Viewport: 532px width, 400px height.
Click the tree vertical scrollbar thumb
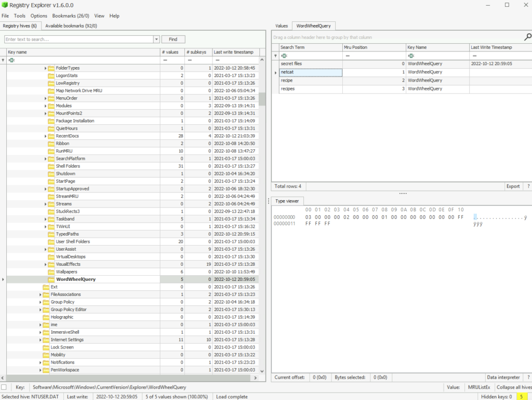click(262, 99)
